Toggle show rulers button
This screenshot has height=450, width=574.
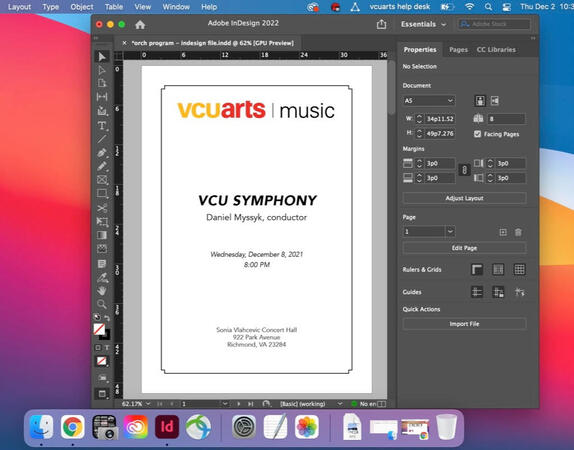pyautogui.click(x=477, y=269)
